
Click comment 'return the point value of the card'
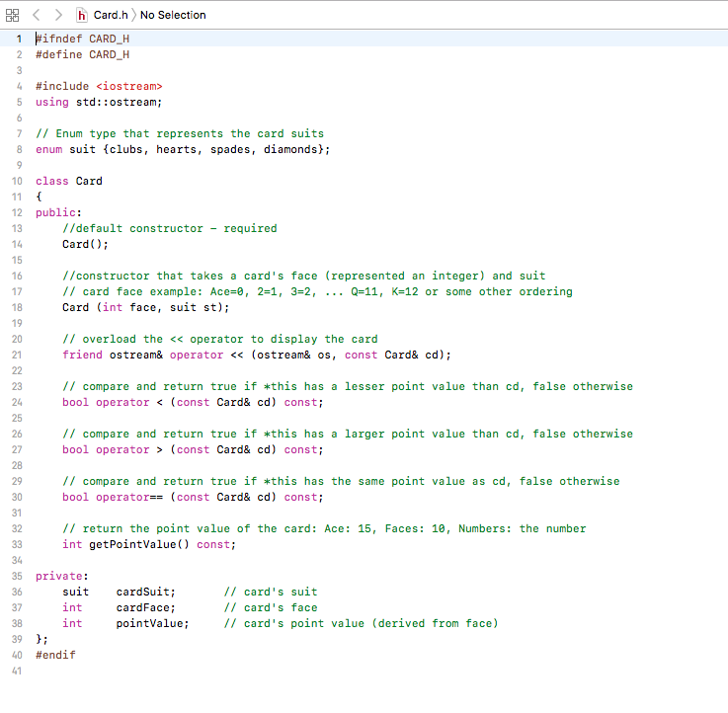pos(324,528)
